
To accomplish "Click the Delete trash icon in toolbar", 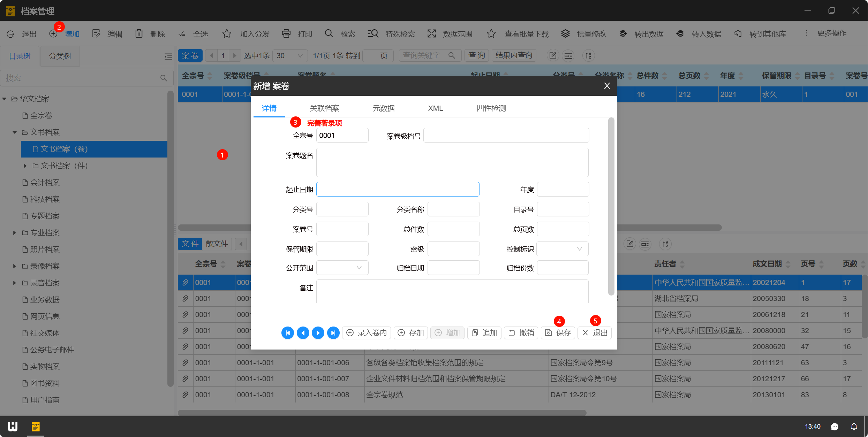I will pos(139,34).
